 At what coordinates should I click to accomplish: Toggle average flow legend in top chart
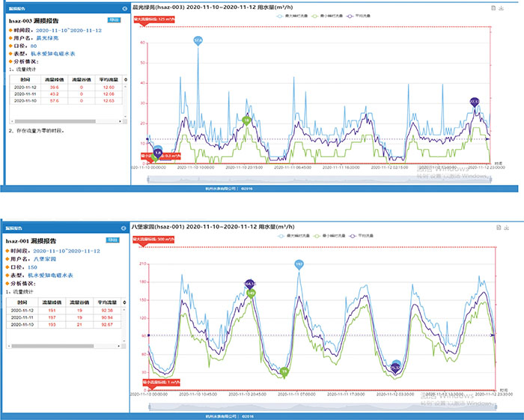point(367,15)
